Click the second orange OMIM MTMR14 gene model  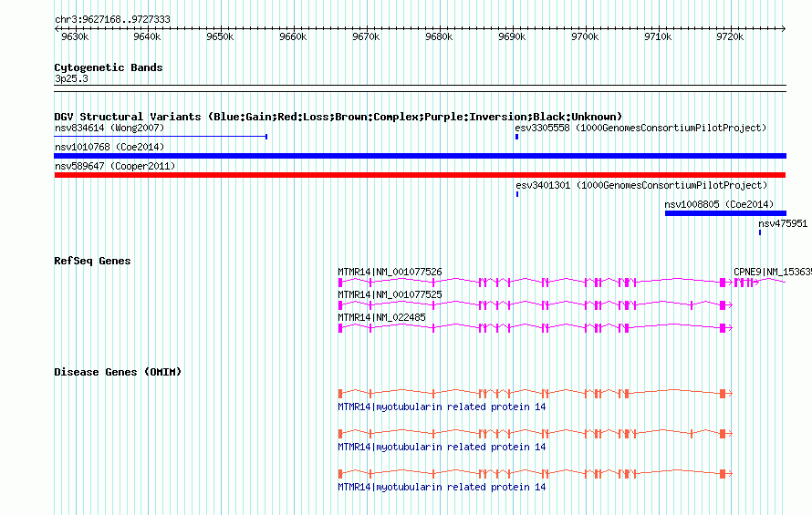[535, 433]
